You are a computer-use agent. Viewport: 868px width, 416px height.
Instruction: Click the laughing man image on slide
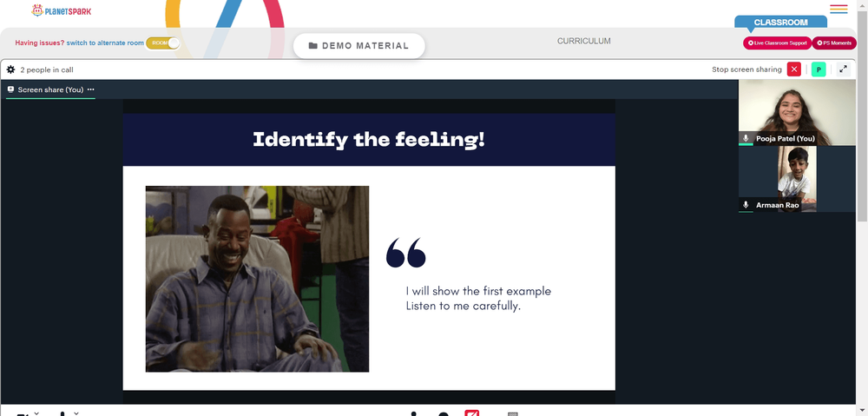click(x=257, y=279)
